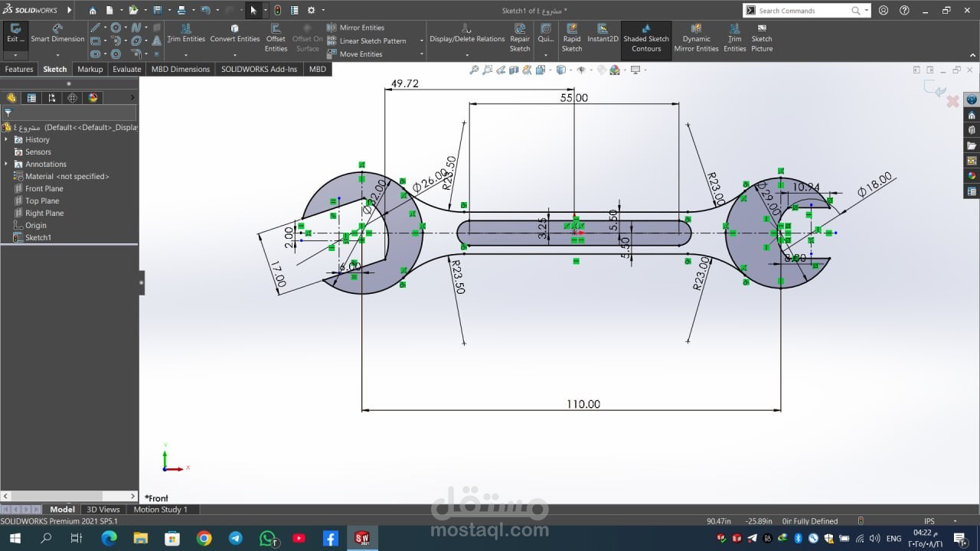This screenshot has width=980, height=551.
Task: Expand the Annotations folder node
Action: [7, 165]
